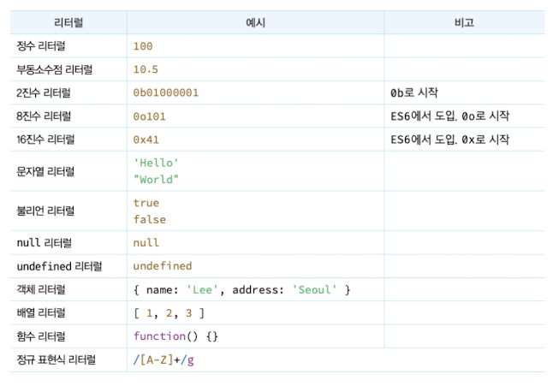
Task: Click the array example [ 1, 2, 3 ]
Action: click(169, 313)
